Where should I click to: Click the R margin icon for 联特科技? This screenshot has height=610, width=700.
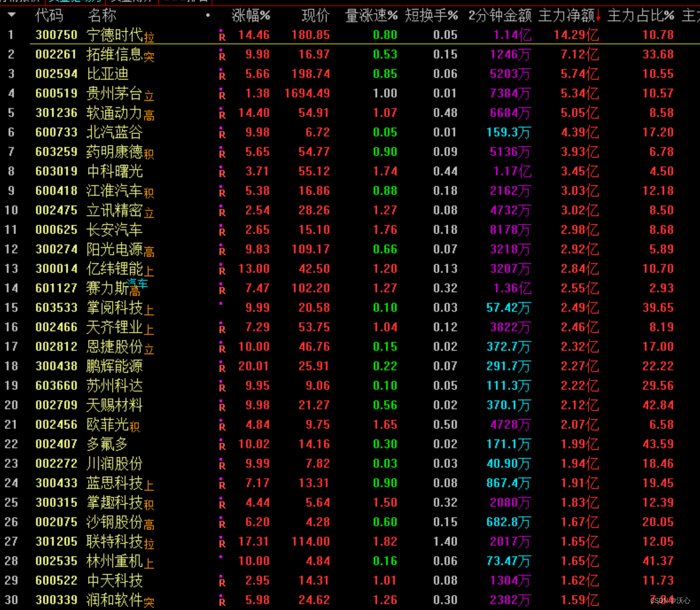222,543
